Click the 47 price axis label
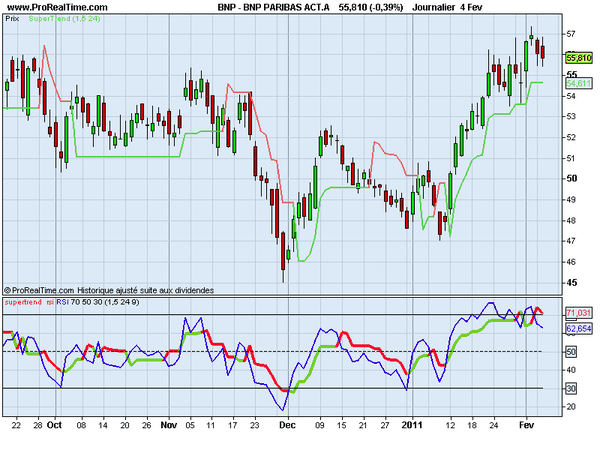The width and height of the screenshot is (600, 450). click(x=571, y=241)
